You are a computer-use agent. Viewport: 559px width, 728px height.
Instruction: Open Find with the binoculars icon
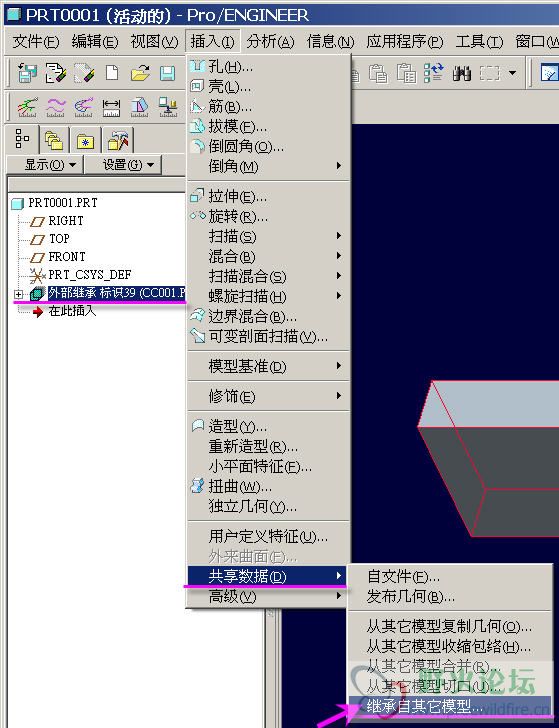pos(462,73)
